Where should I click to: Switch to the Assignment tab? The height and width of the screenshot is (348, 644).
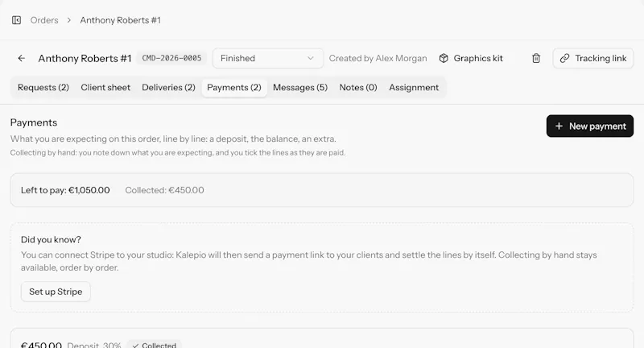tap(414, 88)
